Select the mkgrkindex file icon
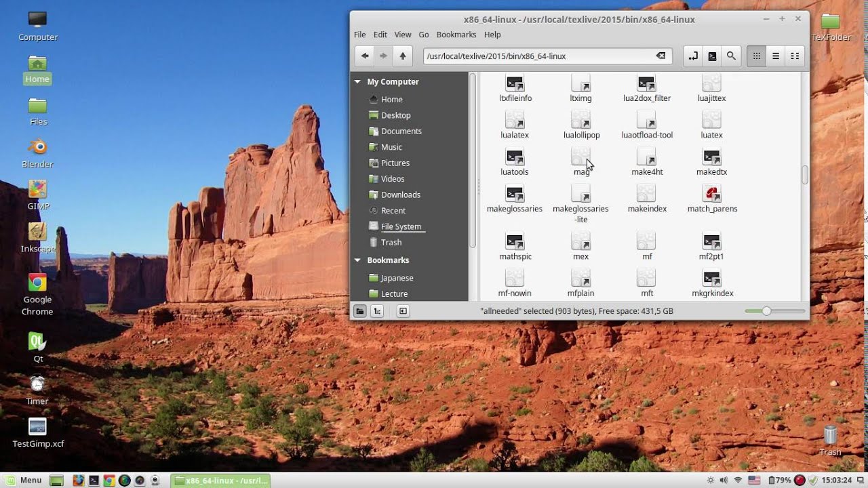The width and height of the screenshot is (868, 488). [711, 278]
